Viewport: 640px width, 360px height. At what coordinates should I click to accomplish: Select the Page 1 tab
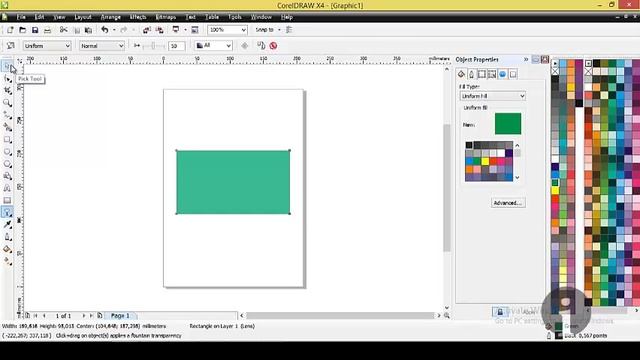[120, 316]
